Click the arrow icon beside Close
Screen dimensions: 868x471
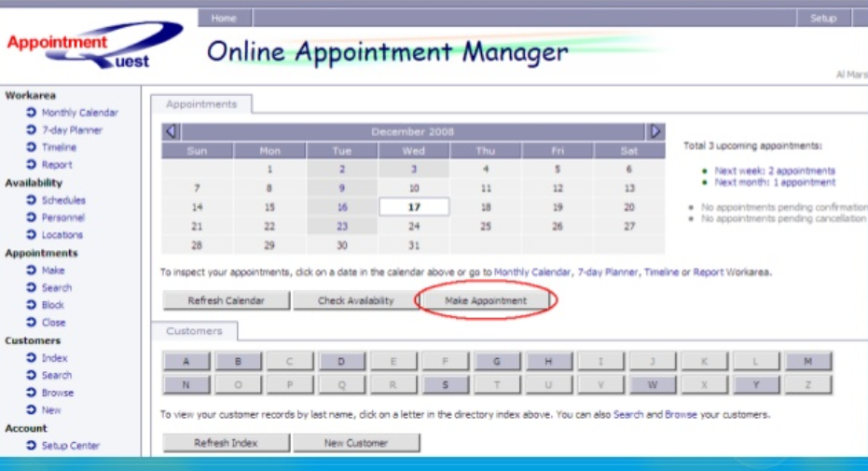tap(31, 322)
